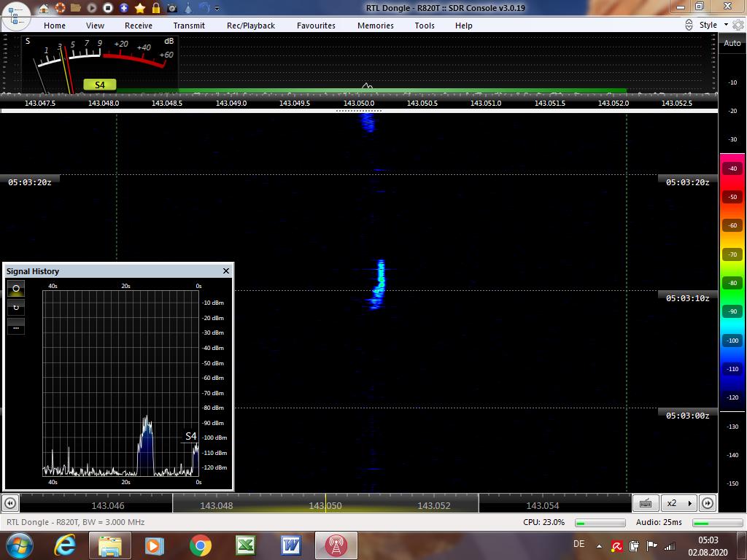Click the bright signal trace in the waterfall
Image resolution: width=747 pixels, height=560 pixels.
(x=379, y=284)
